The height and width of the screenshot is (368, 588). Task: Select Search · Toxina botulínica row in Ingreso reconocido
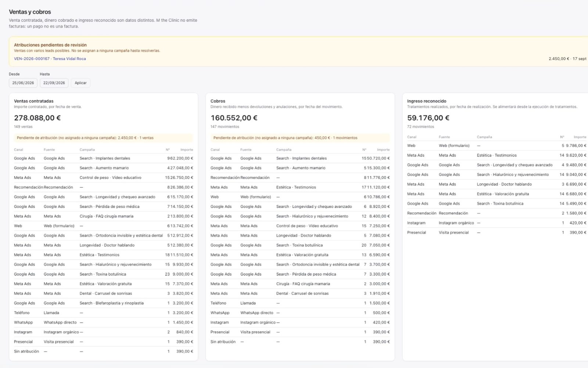pyautogui.click(x=496, y=204)
